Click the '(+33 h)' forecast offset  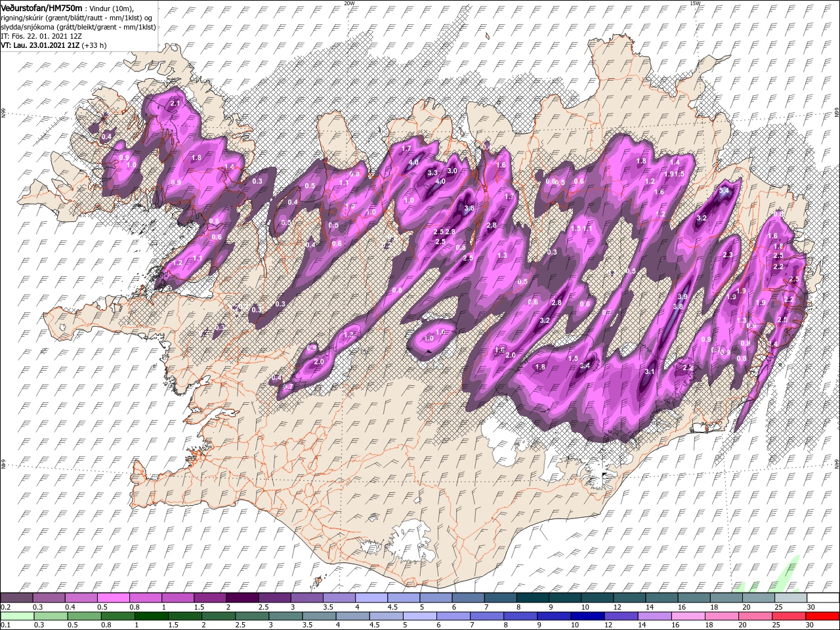94,45
